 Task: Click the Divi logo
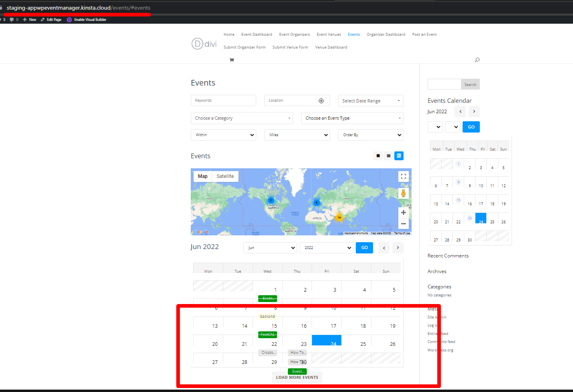pyautogui.click(x=204, y=43)
